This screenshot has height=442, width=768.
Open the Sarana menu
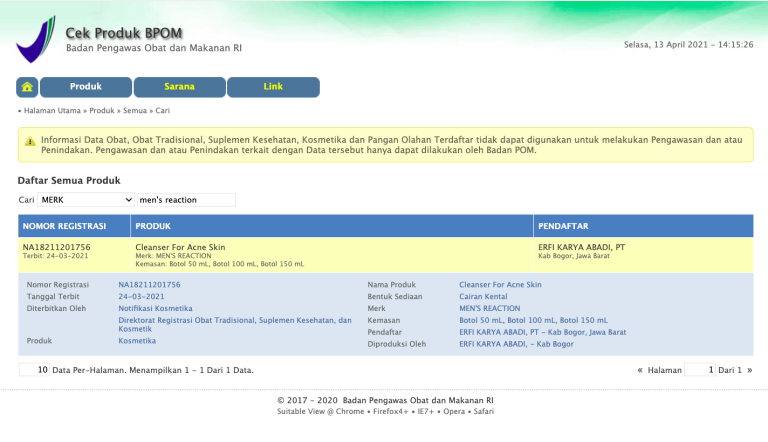point(179,87)
